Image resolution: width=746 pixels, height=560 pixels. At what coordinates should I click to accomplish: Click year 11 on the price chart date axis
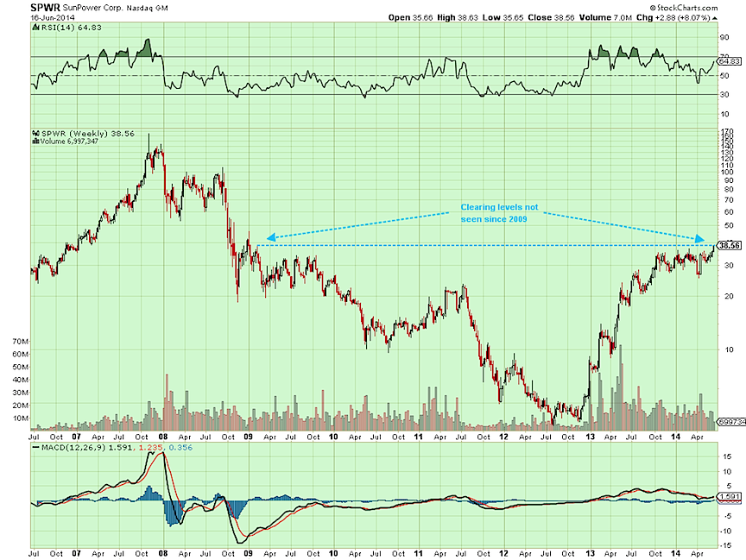pos(418,437)
